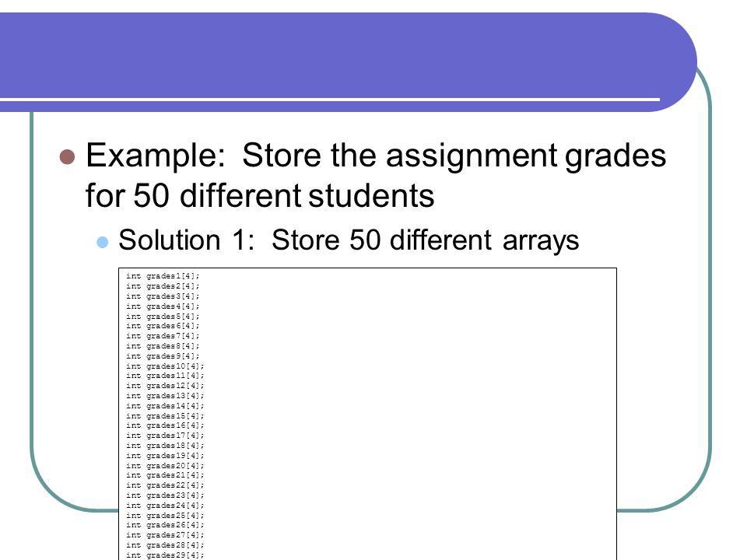Image resolution: width=747 pixels, height=560 pixels.
Task: Click the text 'for 50 different students'
Action: [260, 195]
